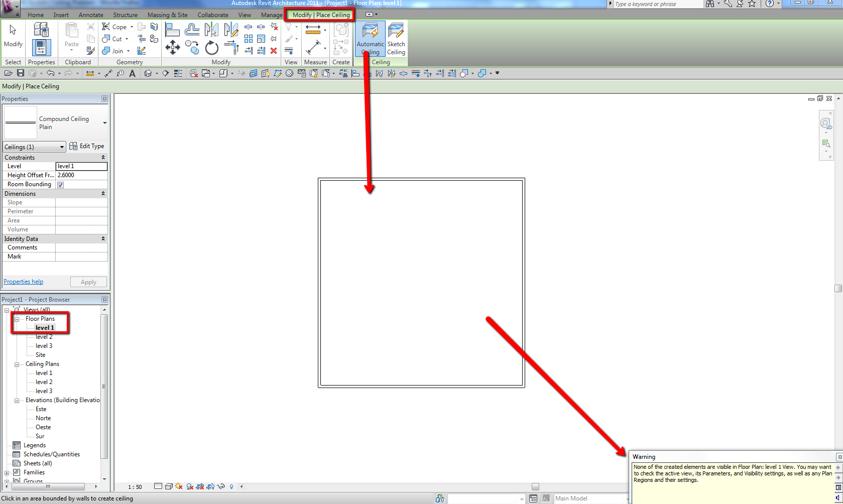Open the Home ribbon tab

point(36,15)
